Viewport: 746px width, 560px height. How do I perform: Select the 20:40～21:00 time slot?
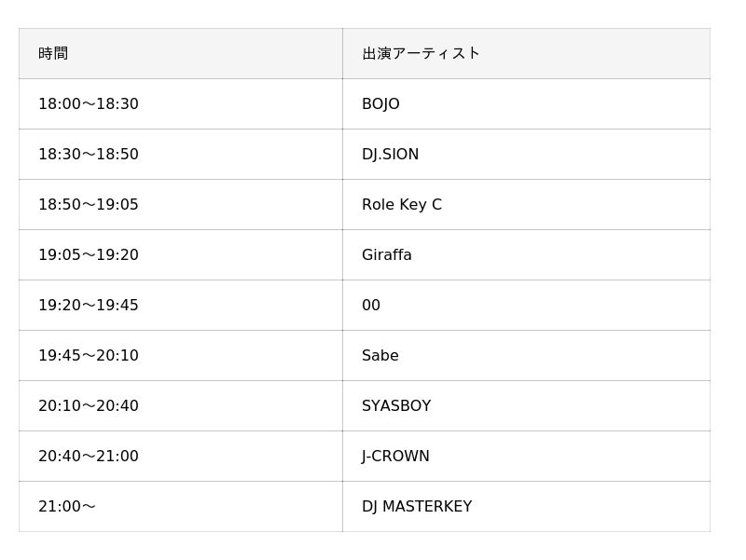[89, 457]
